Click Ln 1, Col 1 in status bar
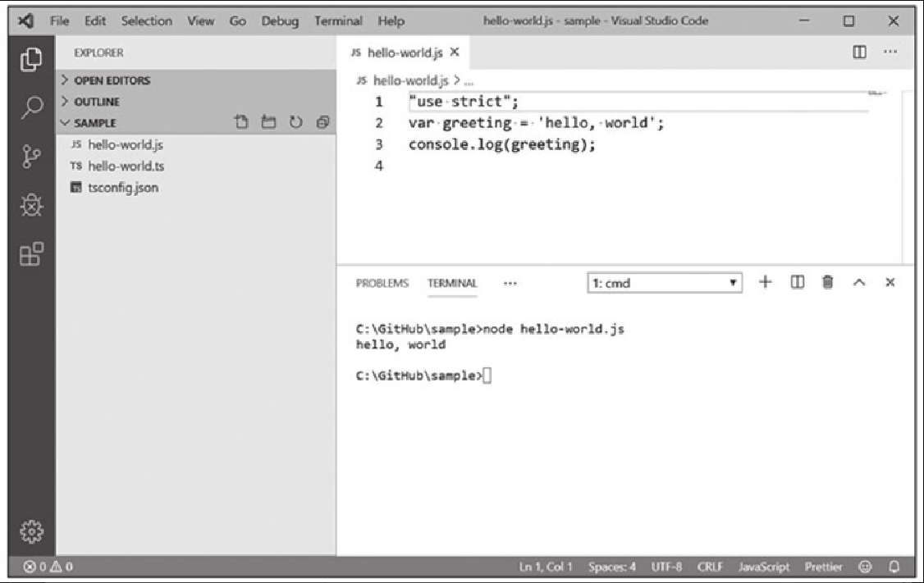The height and width of the screenshot is (583, 924). [546, 567]
